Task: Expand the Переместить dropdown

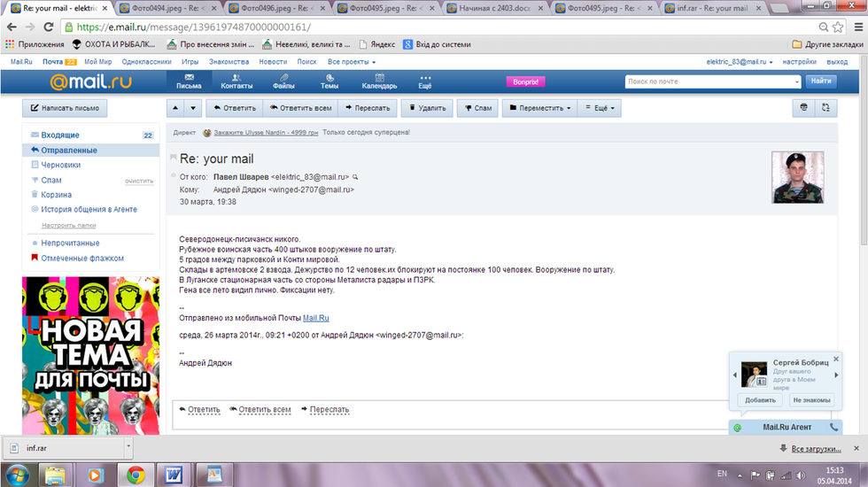Action: (x=539, y=108)
